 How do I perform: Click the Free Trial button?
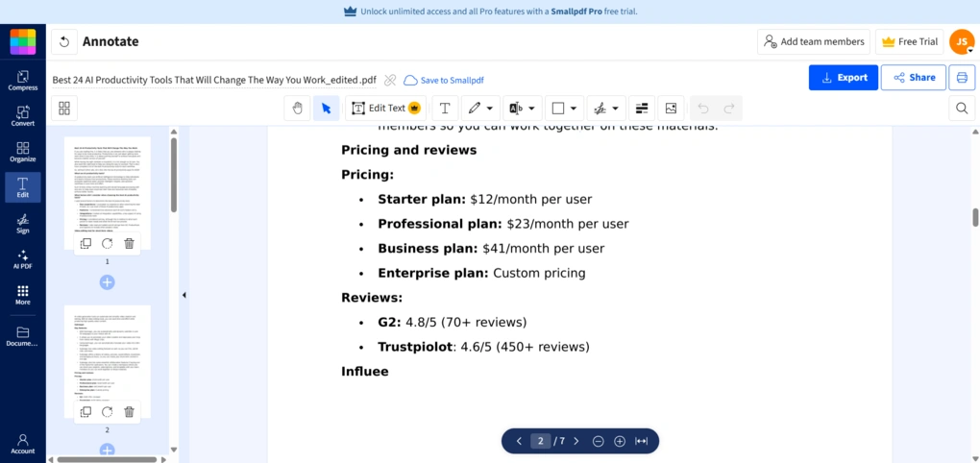point(909,42)
